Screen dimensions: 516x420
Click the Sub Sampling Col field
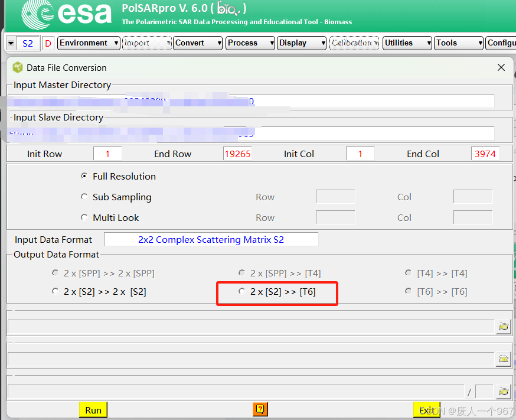tap(473, 197)
